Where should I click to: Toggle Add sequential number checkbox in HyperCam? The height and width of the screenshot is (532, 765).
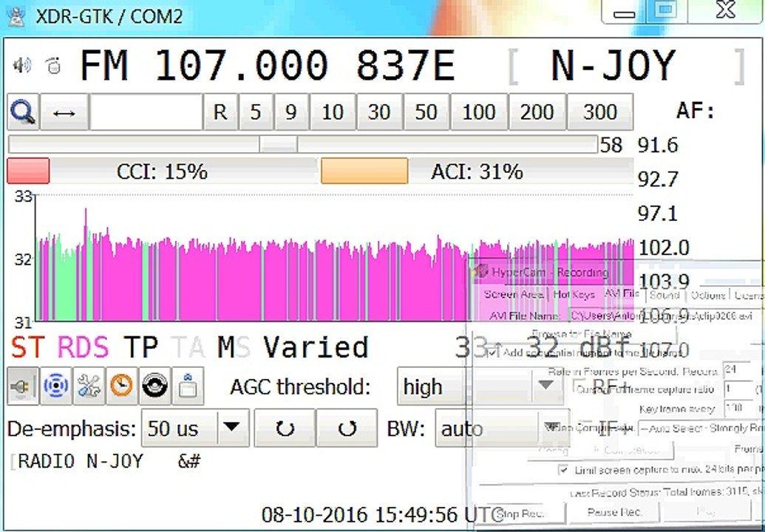[493, 352]
